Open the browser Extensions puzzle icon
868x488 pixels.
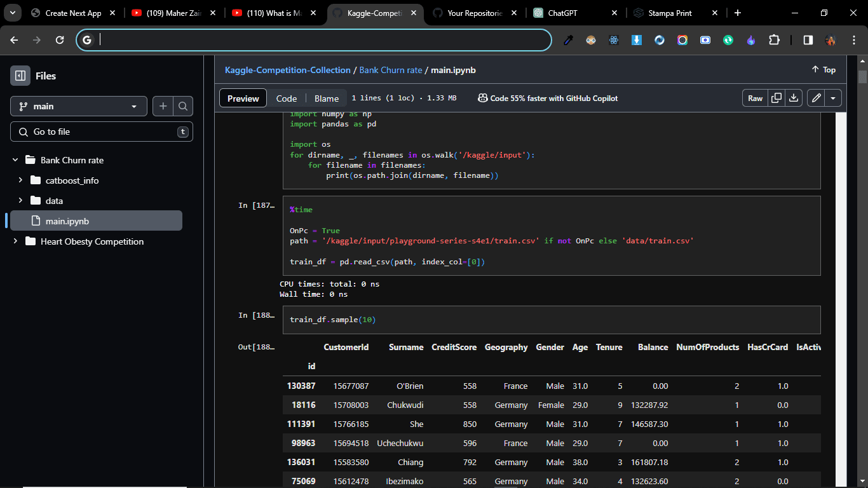point(774,40)
